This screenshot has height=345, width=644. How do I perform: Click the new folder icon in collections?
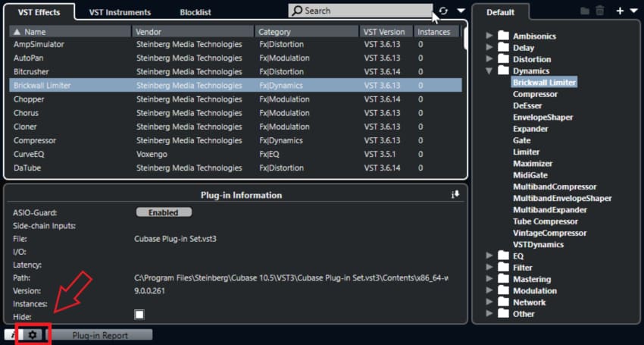click(x=584, y=11)
